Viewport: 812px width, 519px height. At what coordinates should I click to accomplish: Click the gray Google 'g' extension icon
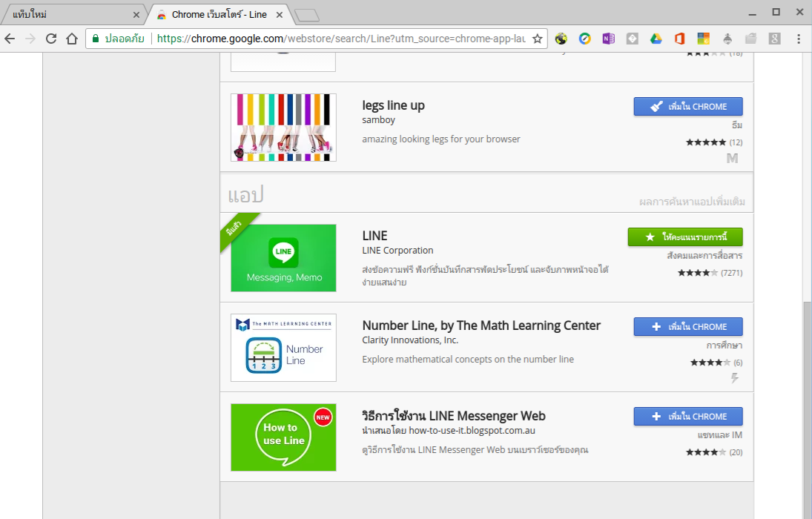click(775, 39)
